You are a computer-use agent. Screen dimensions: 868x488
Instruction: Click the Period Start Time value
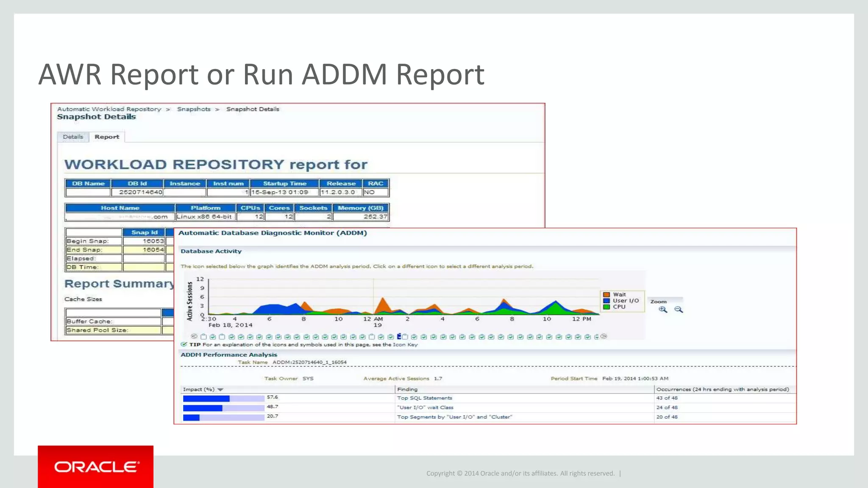(x=635, y=378)
